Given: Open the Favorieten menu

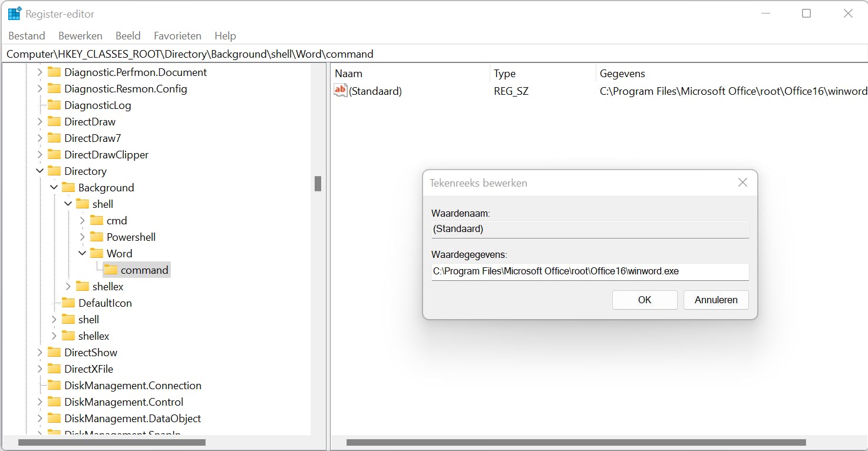Looking at the screenshot, I should tap(177, 36).
